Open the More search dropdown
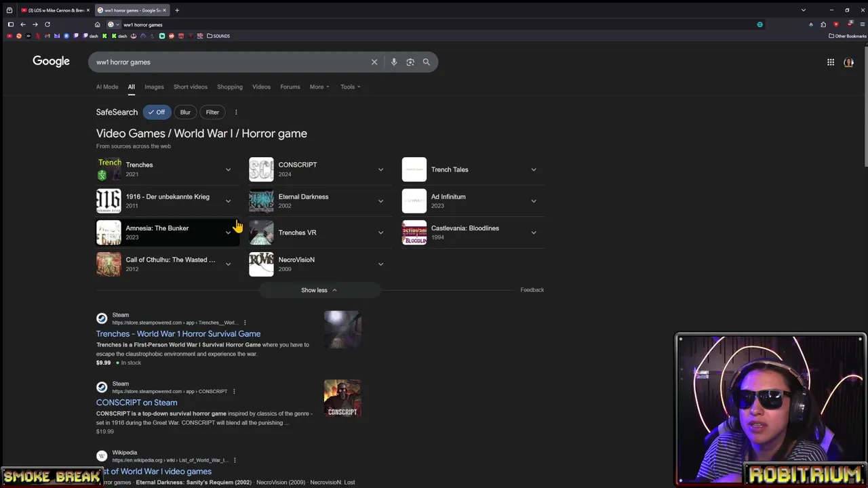Screen dimensions: 868x488 [319, 87]
